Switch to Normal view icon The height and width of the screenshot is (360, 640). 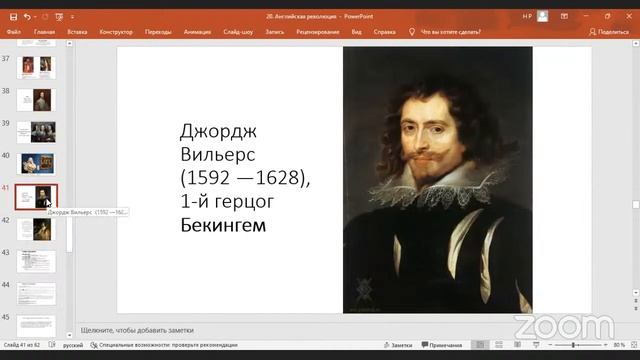tap(480, 345)
